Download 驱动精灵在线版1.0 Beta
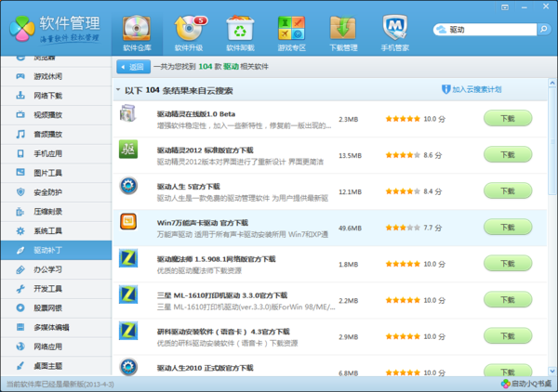The width and height of the screenshot is (558, 392). tap(508, 118)
